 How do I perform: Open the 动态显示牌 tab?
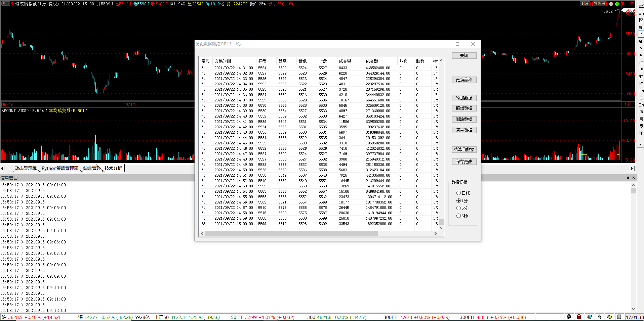point(26,168)
